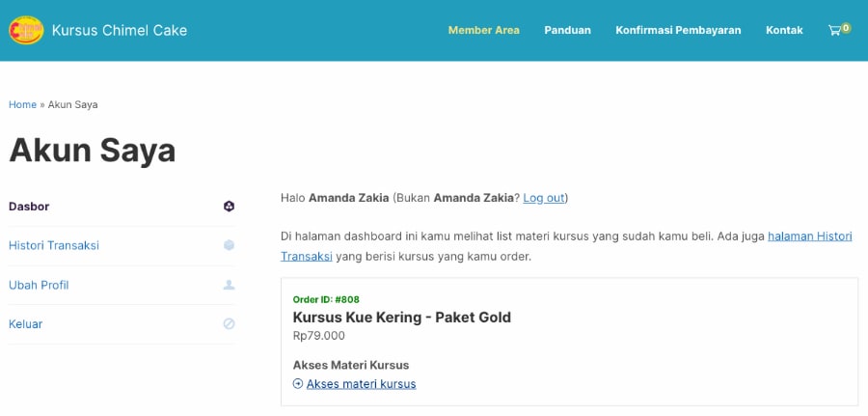
Task: Open the Kontak menu item
Action: point(784,30)
